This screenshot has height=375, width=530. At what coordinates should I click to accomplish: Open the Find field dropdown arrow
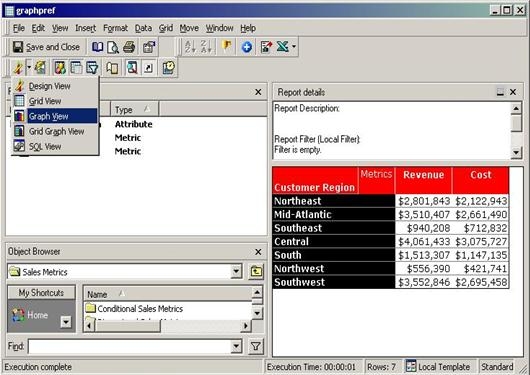click(236, 346)
